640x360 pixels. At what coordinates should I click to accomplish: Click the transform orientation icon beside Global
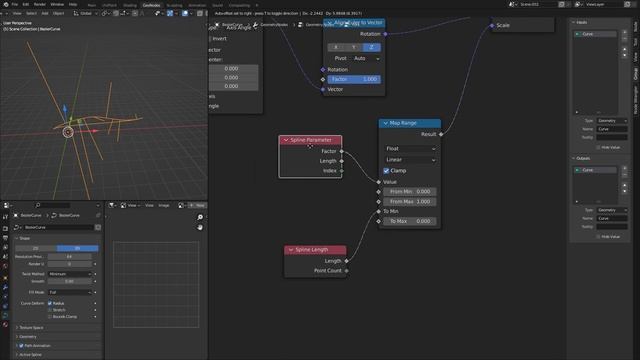point(76,13)
